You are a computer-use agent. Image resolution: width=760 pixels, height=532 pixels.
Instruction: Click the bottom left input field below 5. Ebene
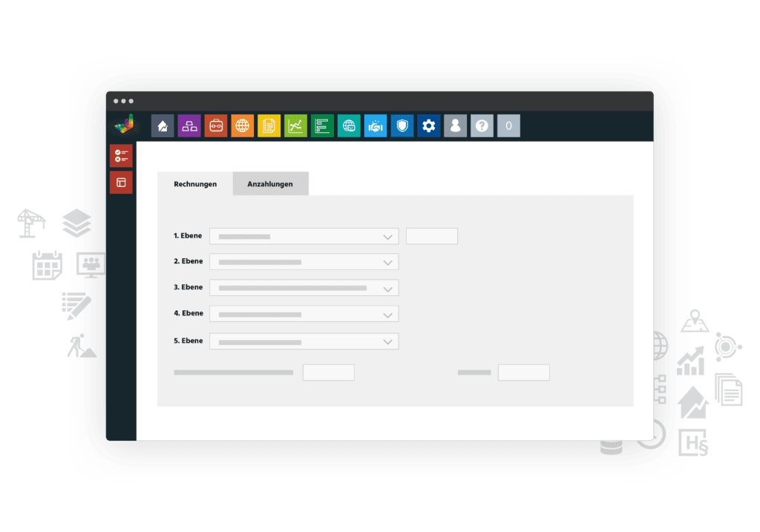(329, 372)
